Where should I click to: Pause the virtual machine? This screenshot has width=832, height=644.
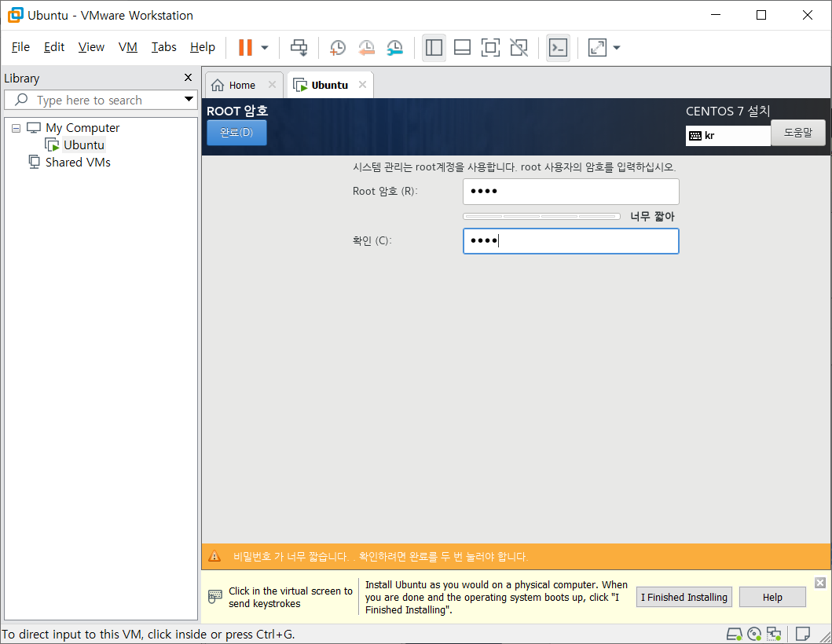[x=245, y=47]
